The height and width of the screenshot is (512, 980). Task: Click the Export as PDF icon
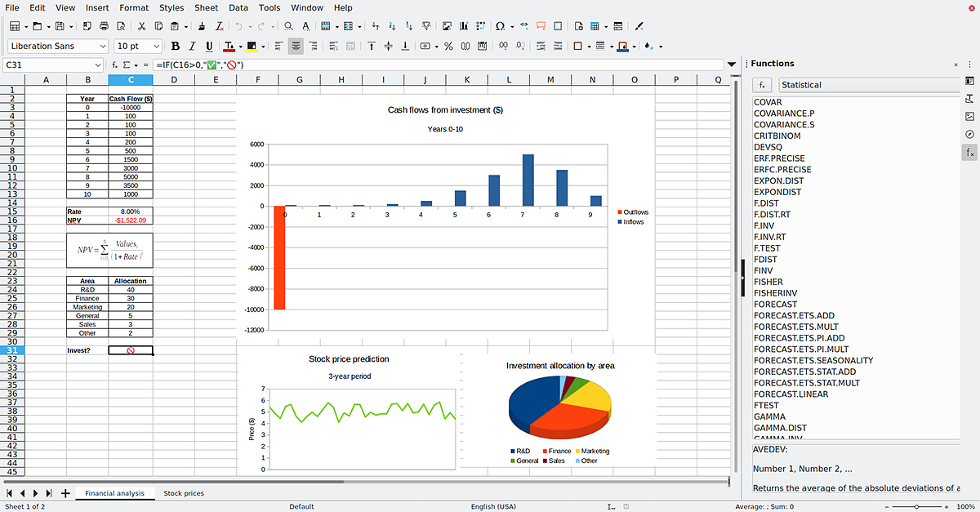(x=87, y=26)
